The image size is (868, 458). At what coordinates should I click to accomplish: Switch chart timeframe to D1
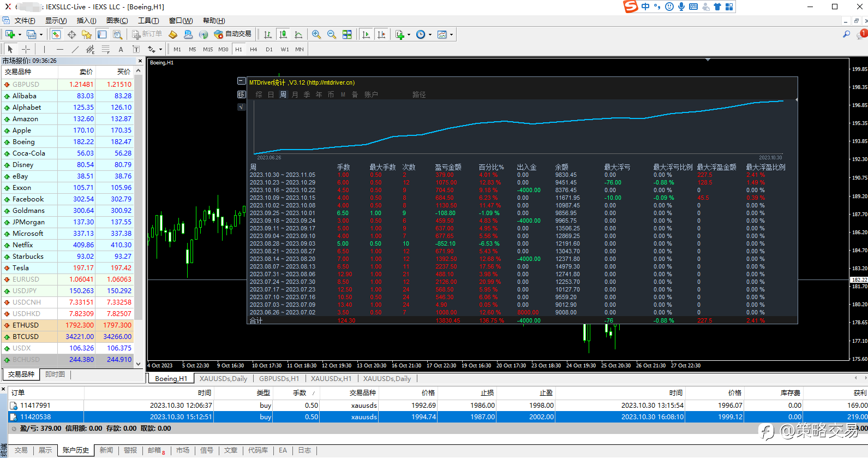[x=269, y=49]
